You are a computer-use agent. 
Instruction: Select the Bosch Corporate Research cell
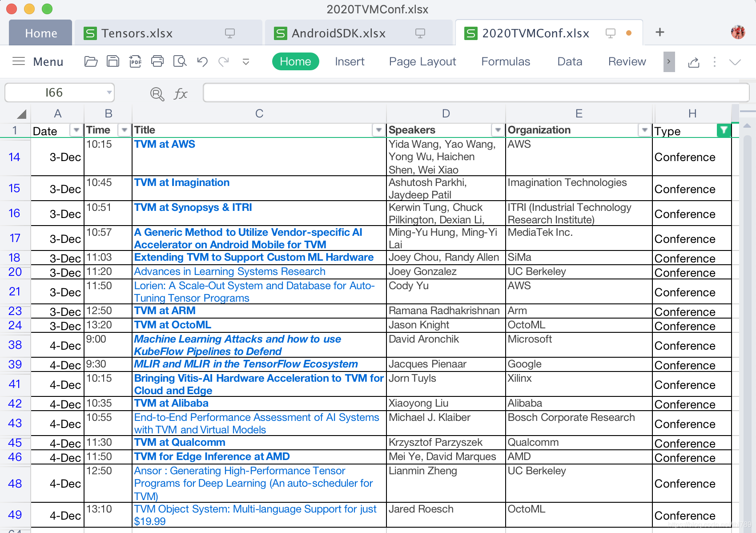[x=579, y=423]
